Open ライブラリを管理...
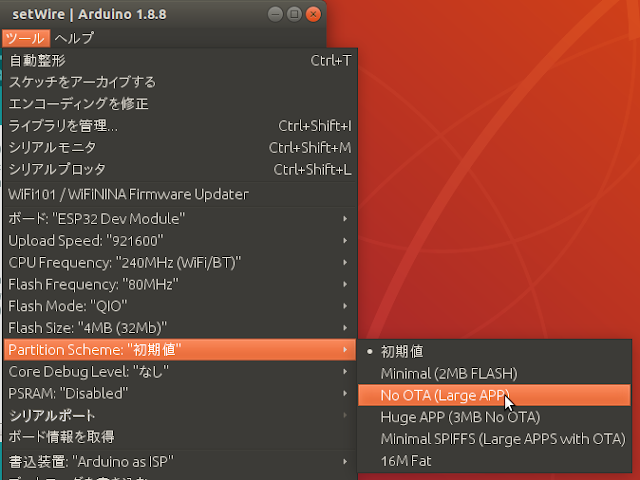The image size is (640, 480). [x=180, y=126]
